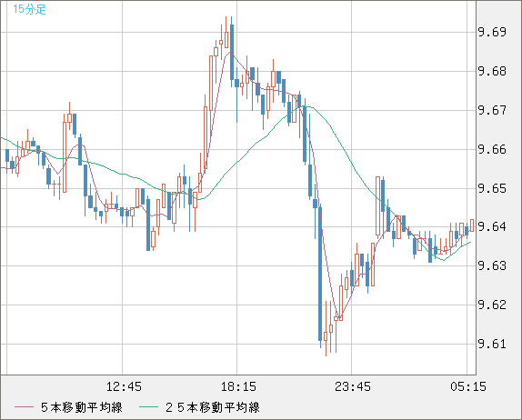Click the 9.67 price axis label
Image resolution: width=522 pixels, height=420 pixels.
(x=492, y=110)
